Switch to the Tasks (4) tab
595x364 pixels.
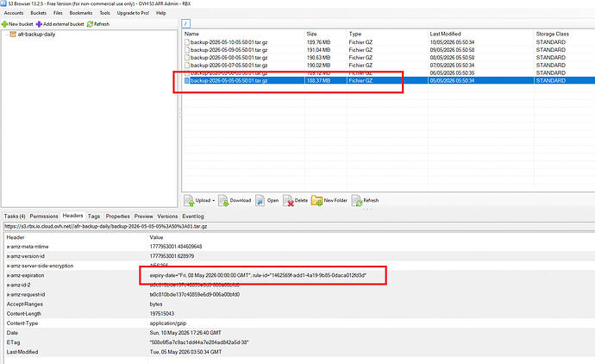coord(15,216)
